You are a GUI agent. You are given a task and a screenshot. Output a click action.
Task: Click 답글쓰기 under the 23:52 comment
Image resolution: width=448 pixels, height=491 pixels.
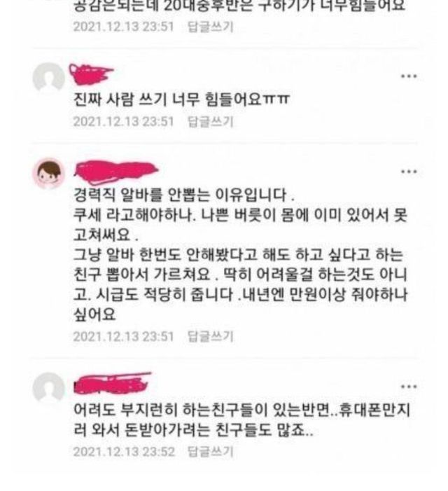coord(210,452)
